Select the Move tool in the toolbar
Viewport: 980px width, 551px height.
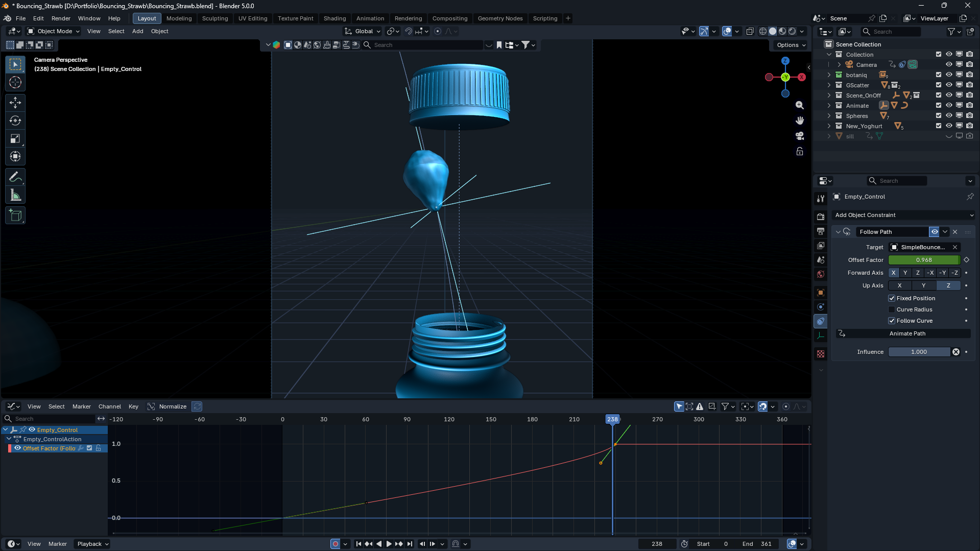15,103
